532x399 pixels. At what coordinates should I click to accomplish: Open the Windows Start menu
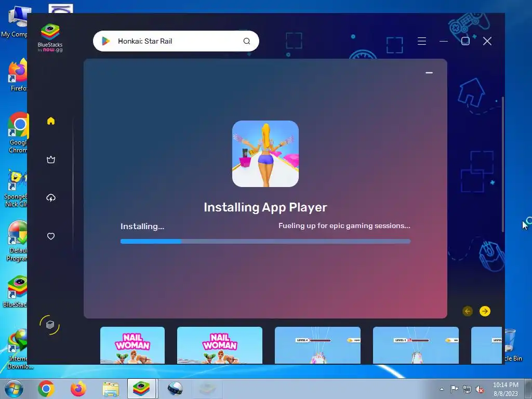point(14,389)
